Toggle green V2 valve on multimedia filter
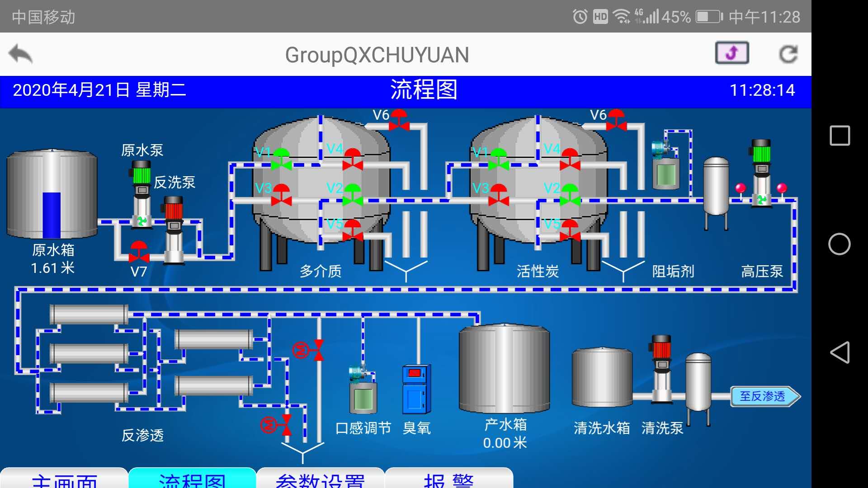Image resolution: width=868 pixels, height=488 pixels. click(352, 195)
